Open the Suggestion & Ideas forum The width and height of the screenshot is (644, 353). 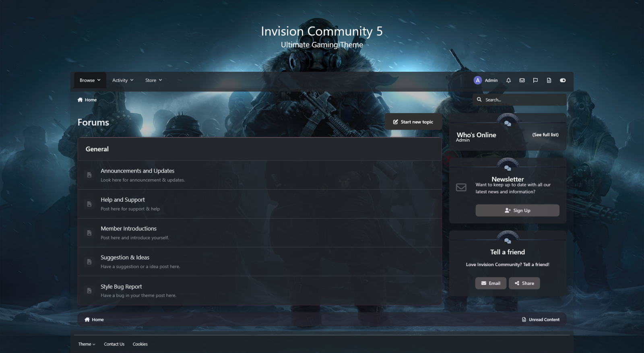(x=125, y=258)
